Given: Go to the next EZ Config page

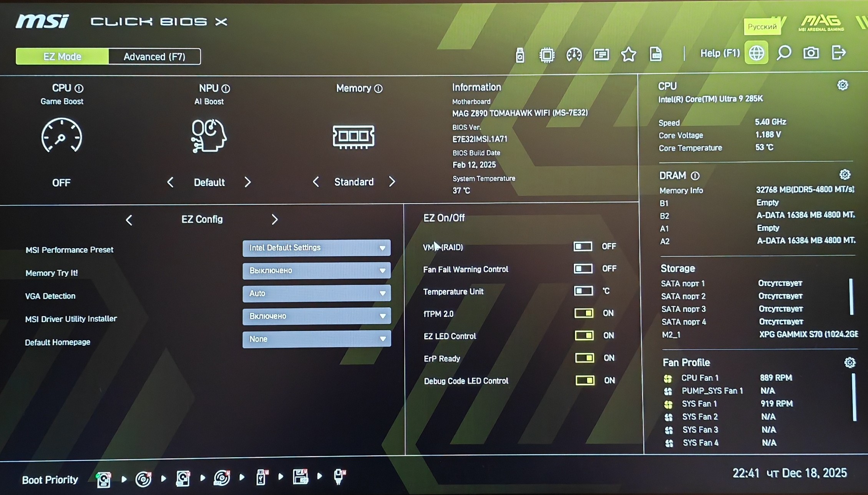Looking at the screenshot, I should coord(274,219).
